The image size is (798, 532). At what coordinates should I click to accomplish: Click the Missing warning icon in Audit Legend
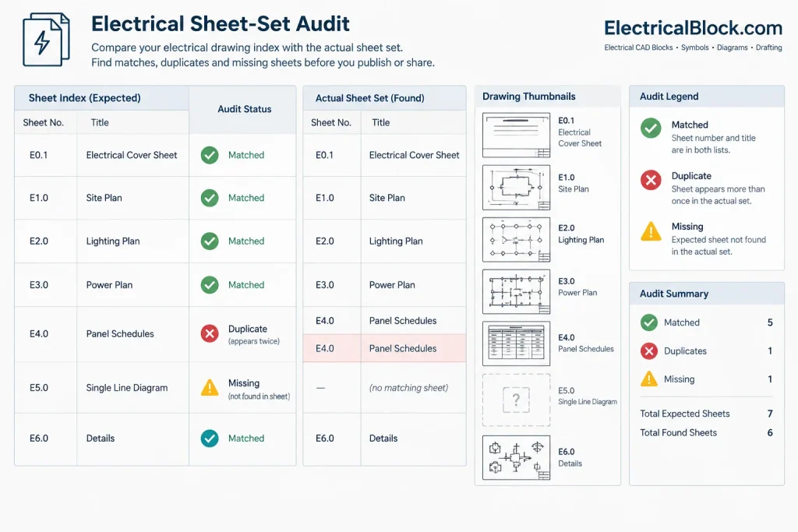coord(651,231)
